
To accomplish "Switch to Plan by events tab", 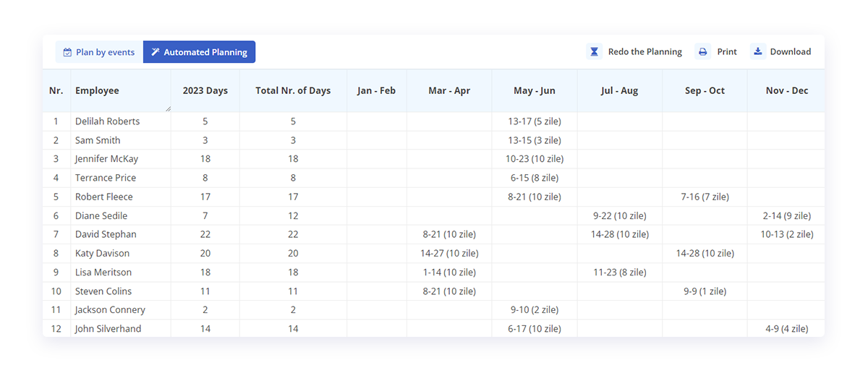I will click(99, 52).
